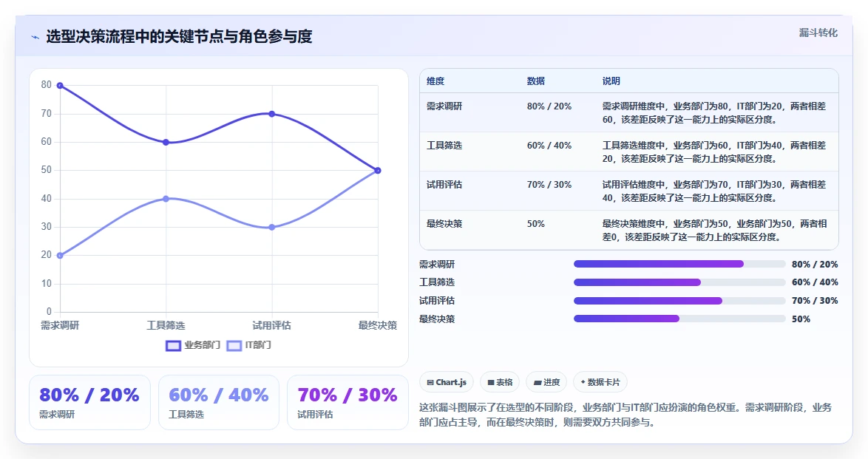This screenshot has height=459, width=868.
Task: Select the 80% / 20% 需求调研 card
Action: coord(89,403)
